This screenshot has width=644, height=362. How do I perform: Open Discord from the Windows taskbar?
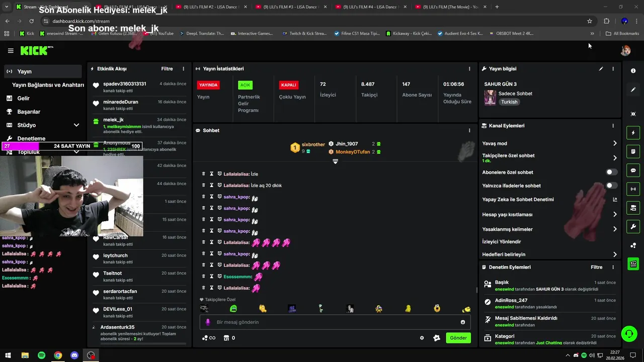74,355
